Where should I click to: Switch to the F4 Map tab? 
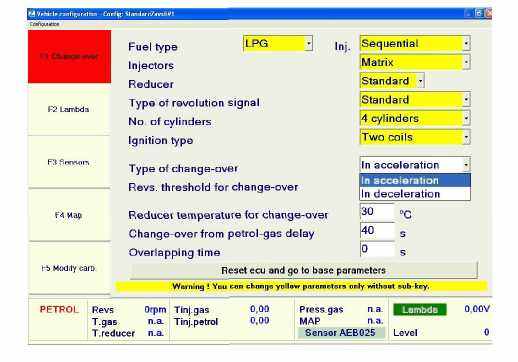pos(69,215)
